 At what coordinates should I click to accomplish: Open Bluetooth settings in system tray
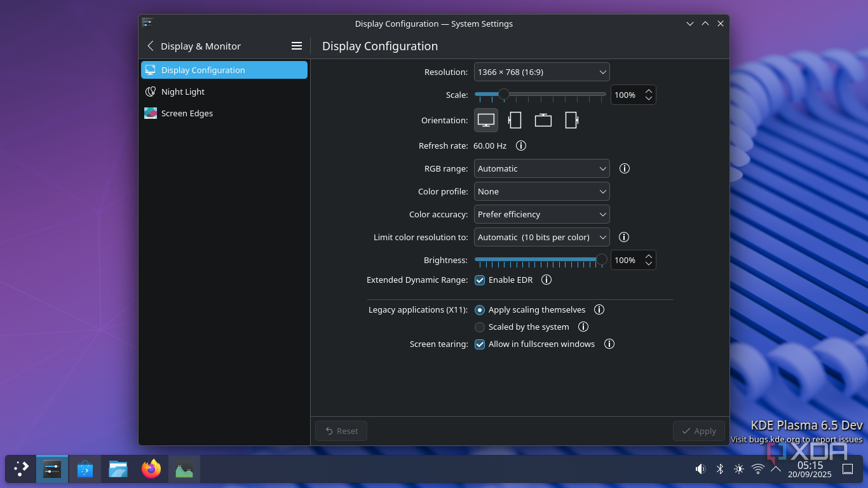720,469
